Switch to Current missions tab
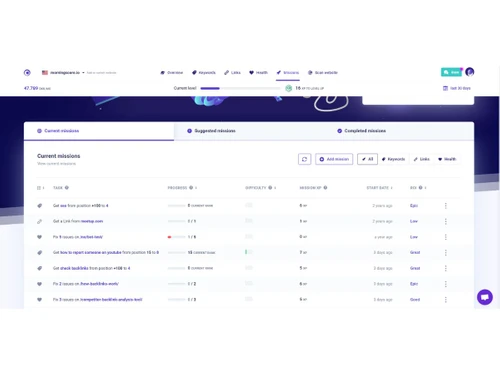The height and width of the screenshot is (375, 500). (99, 131)
